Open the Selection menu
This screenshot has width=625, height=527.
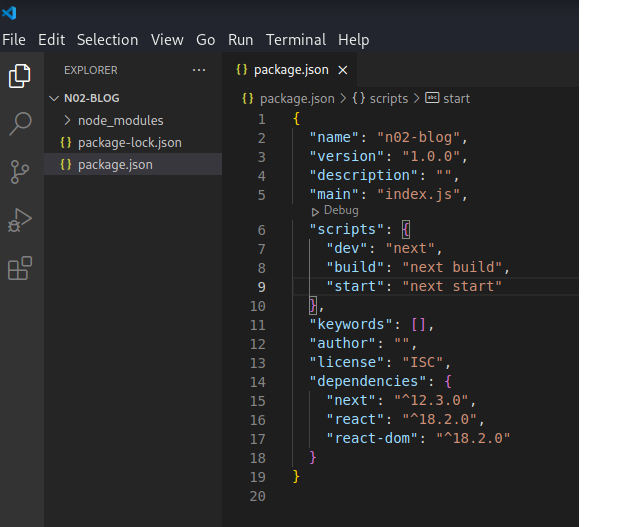pyautogui.click(x=108, y=40)
